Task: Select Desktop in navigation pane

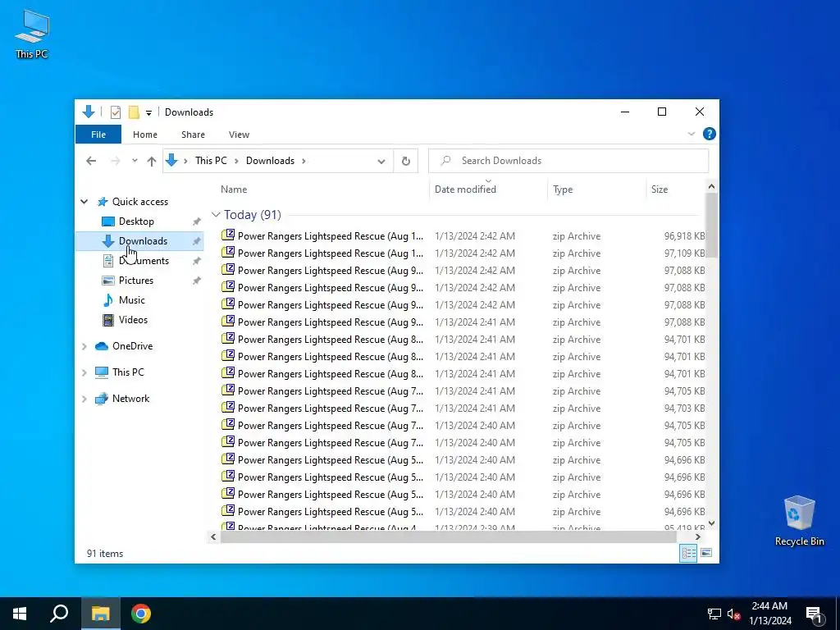Action: (136, 221)
